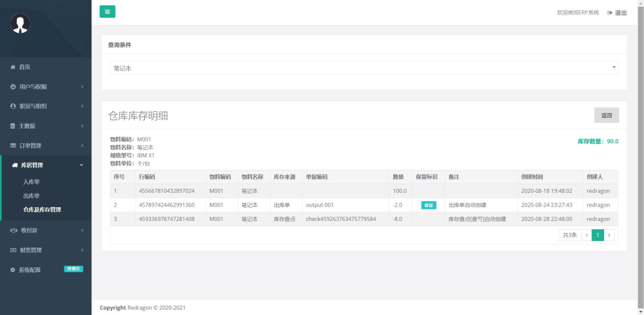The width and height of the screenshot is (644, 315).
Task: Click the 系统配置 gear icon
Action: pos(13,270)
